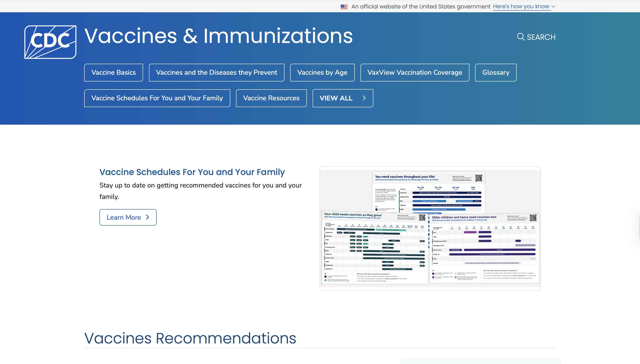Click the arrow icon inside Learn More
Screen dimensions: 640x364
147,218
